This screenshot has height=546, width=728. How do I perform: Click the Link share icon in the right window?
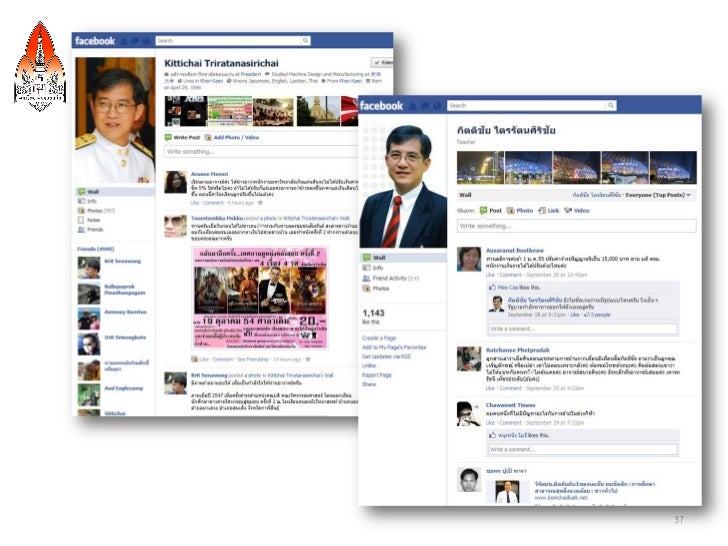click(542, 210)
